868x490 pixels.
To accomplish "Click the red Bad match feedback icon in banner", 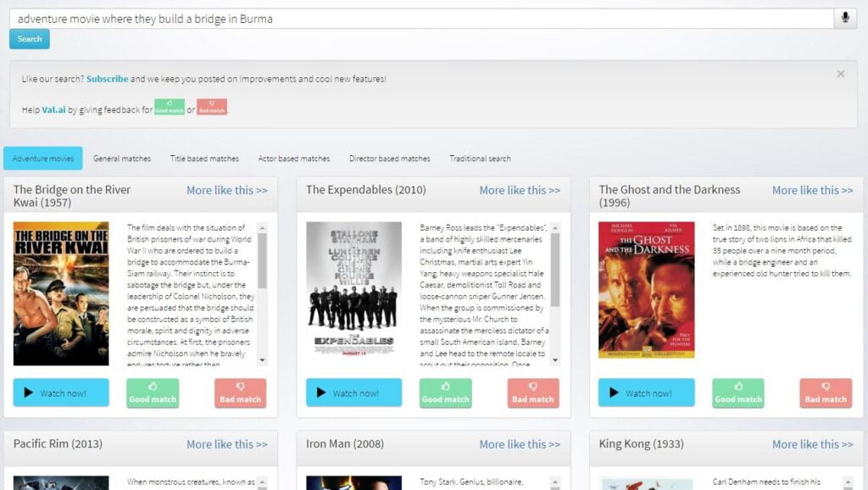I will [212, 108].
